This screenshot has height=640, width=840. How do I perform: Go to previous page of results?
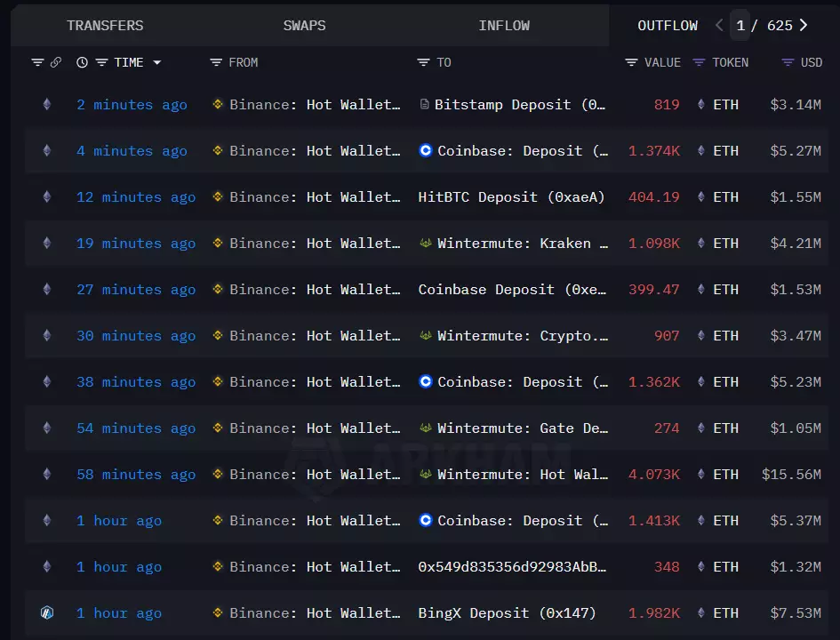coord(718,25)
